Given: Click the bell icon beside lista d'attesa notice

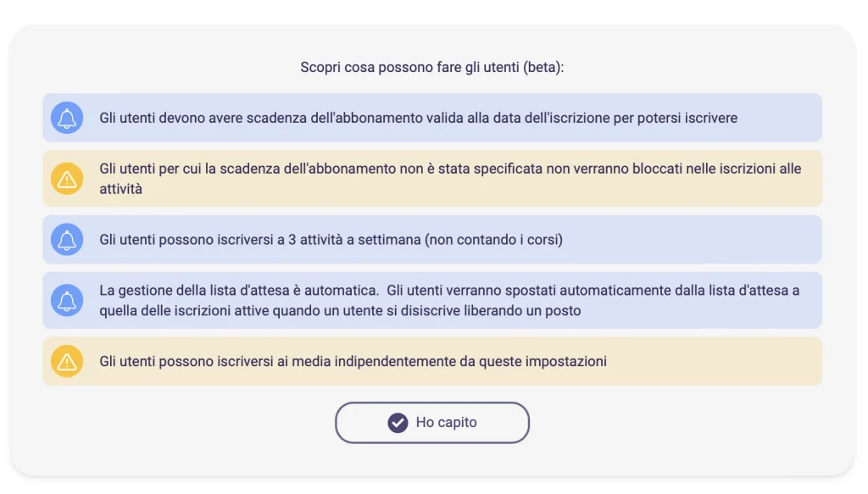Looking at the screenshot, I should point(67,301).
